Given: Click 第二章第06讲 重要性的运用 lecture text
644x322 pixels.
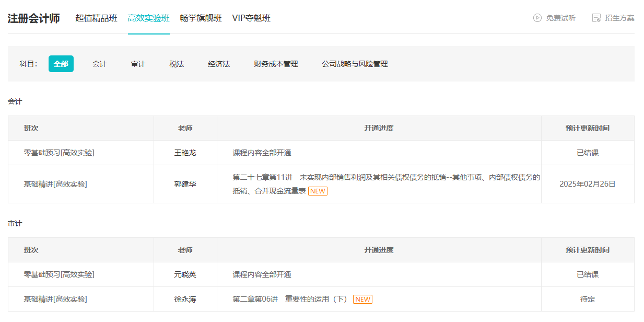Looking at the screenshot, I should click(x=290, y=300).
